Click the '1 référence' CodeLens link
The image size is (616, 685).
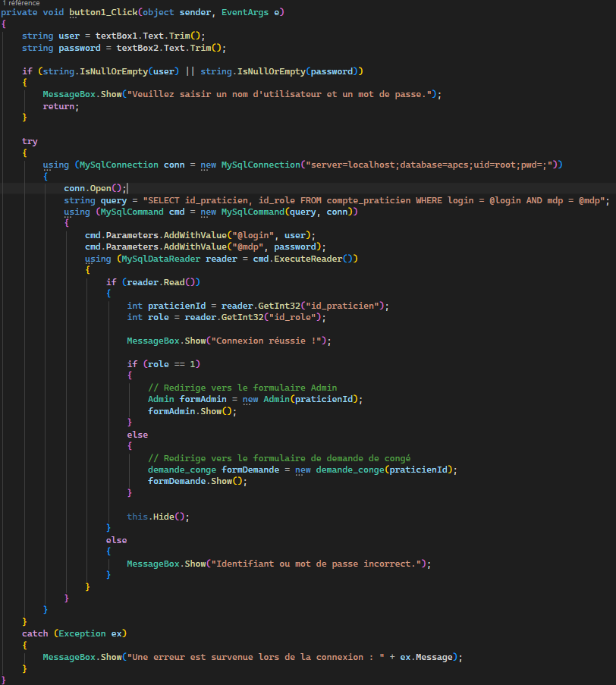click(20, 3)
